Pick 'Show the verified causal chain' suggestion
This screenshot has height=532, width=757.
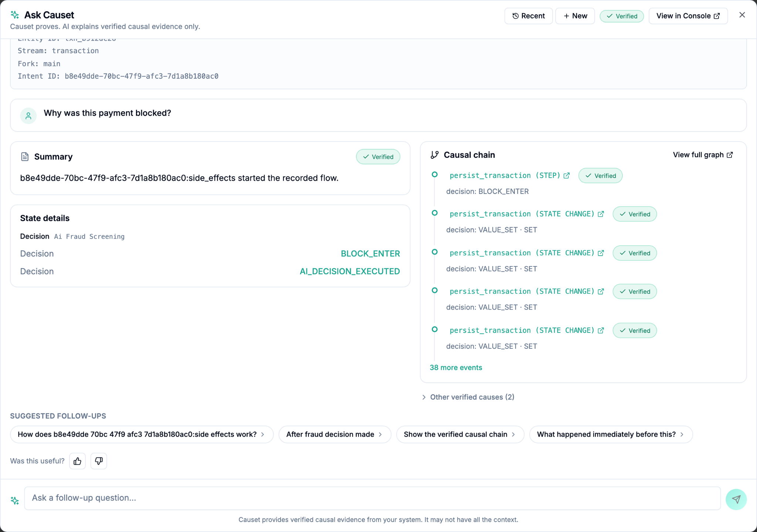(460, 434)
